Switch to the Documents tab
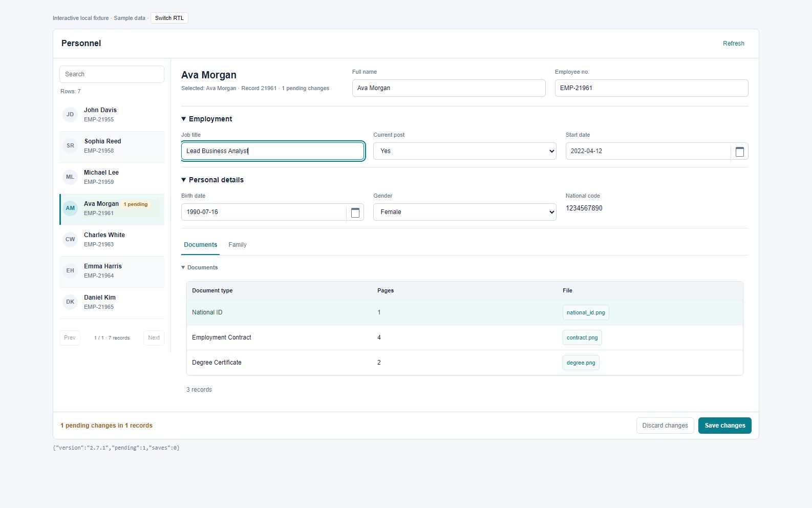 (x=200, y=245)
